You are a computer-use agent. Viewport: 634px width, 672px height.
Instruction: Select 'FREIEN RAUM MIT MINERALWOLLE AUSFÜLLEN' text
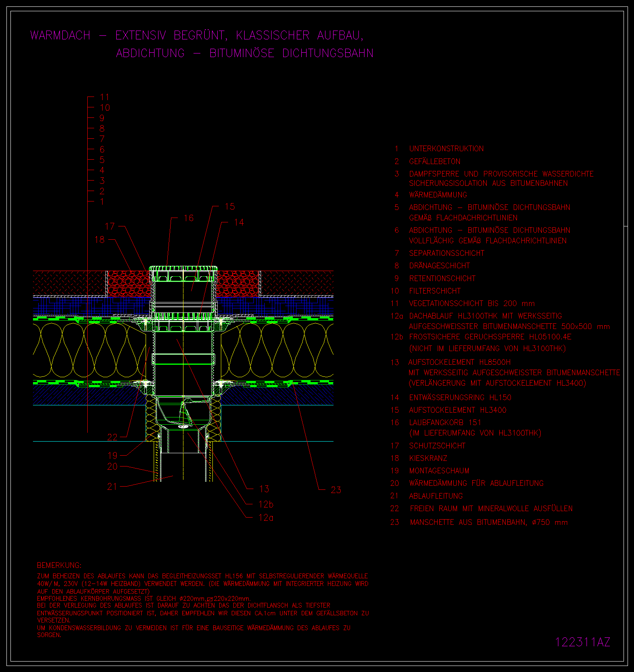(x=491, y=508)
